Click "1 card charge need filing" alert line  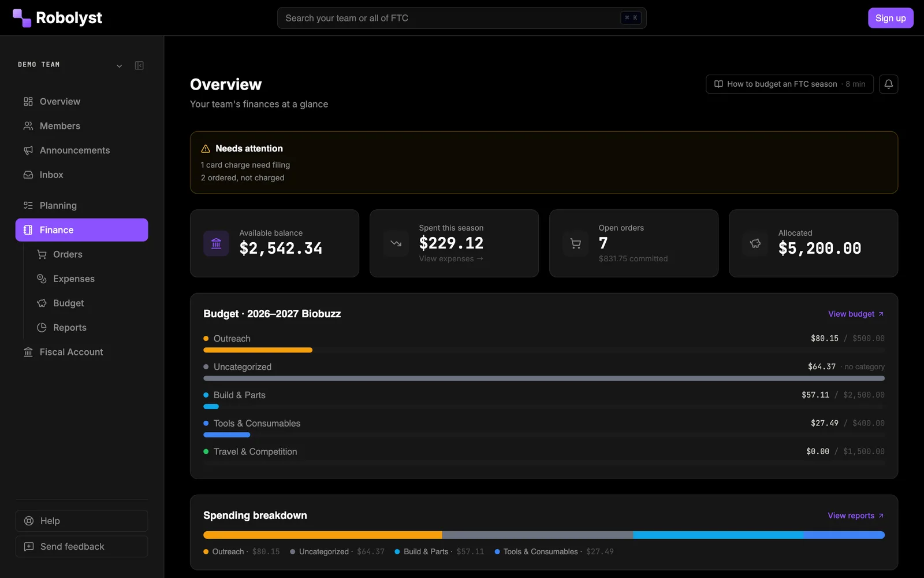(245, 165)
